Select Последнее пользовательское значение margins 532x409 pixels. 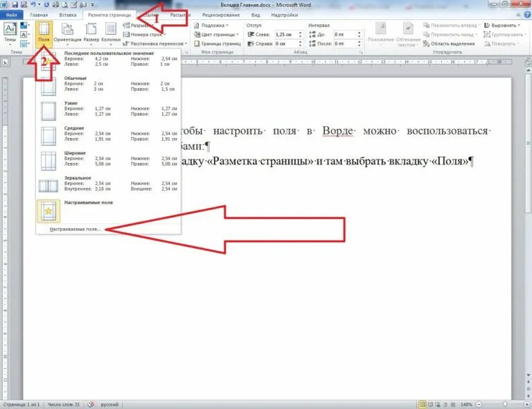(x=108, y=60)
